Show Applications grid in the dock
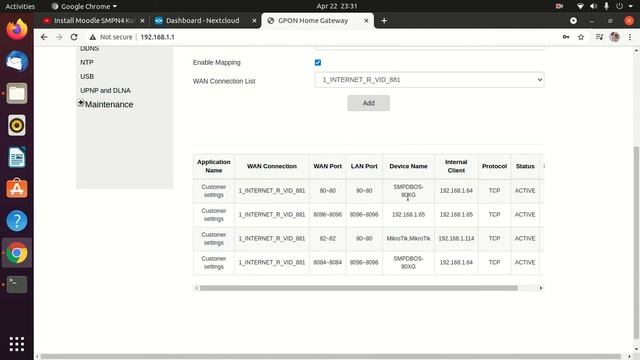Image resolution: width=640 pixels, height=360 pixels. pyautogui.click(x=17, y=344)
